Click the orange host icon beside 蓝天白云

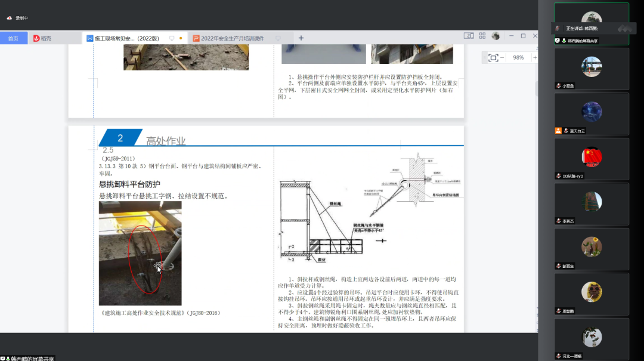(x=558, y=131)
